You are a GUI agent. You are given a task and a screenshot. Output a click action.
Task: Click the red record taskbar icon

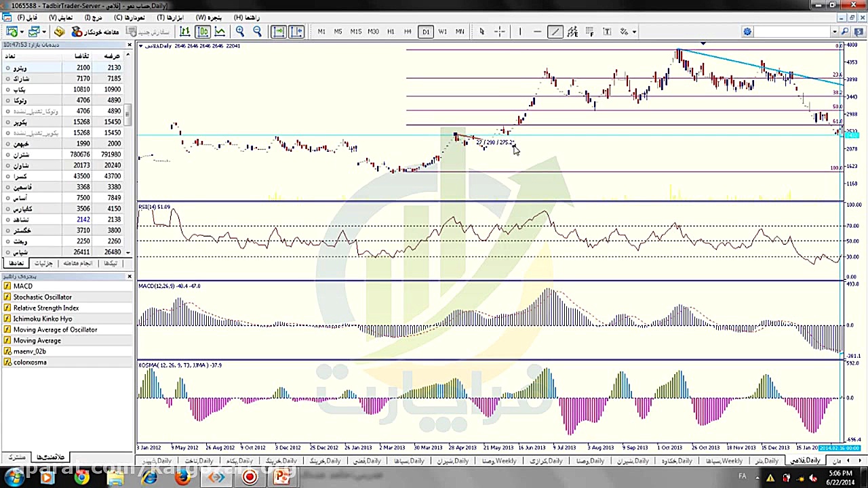(x=250, y=478)
